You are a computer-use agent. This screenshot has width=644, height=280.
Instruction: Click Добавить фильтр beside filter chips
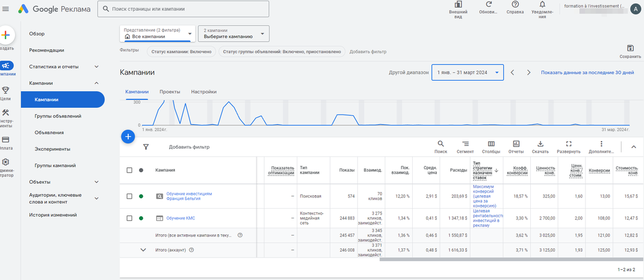click(368, 52)
